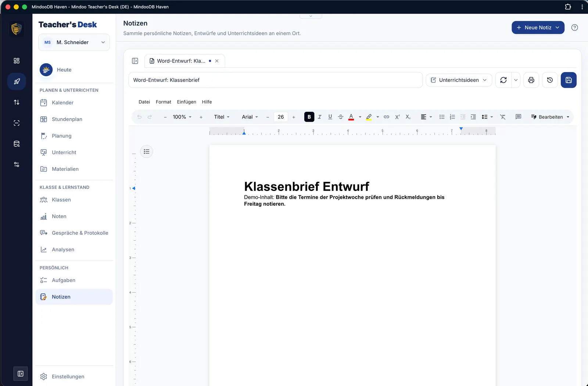Screen dimensions: 588x386
Task: Open the database search icon in left rail
Action: pos(17,144)
